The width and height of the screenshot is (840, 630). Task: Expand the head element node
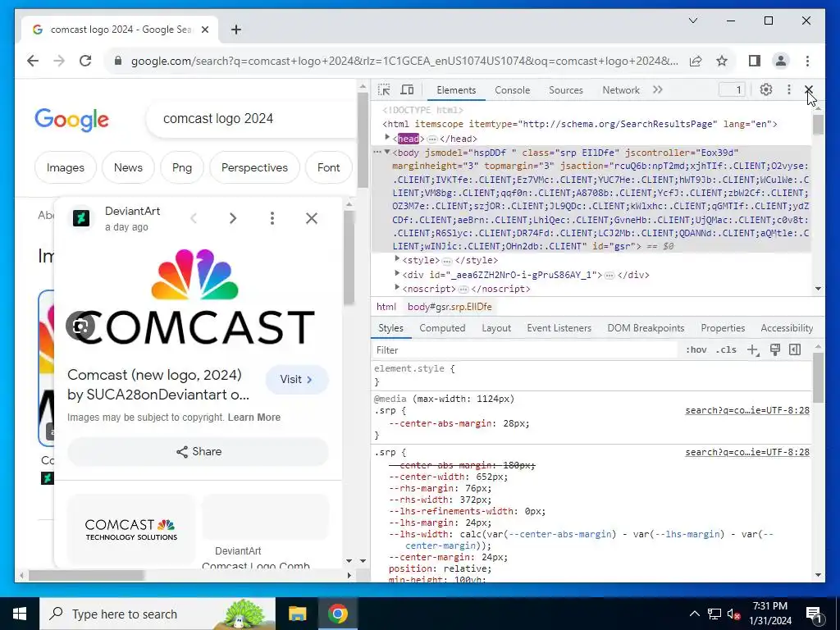387,138
